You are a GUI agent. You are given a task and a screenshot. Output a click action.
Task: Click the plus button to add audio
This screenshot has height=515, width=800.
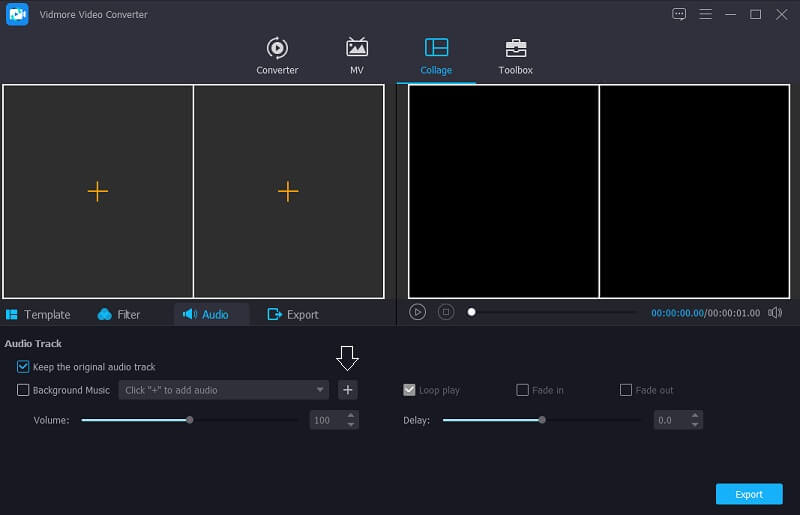click(x=347, y=390)
